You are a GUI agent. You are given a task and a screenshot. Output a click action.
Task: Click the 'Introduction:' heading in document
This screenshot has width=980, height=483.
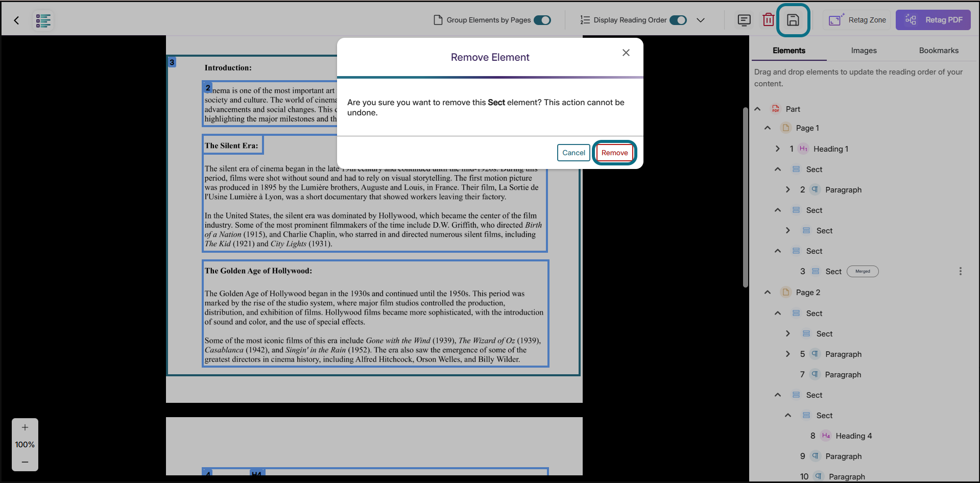[x=228, y=67]
